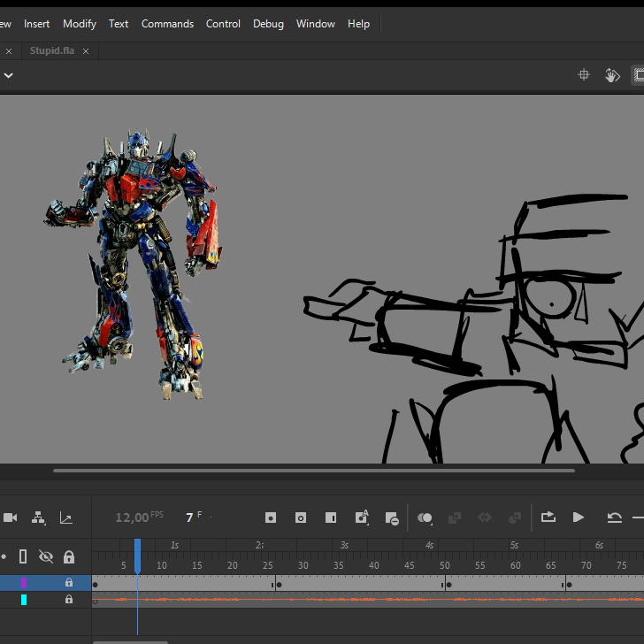
Task: Click the first keyframe at frame 1
Action: coord(96,585)
